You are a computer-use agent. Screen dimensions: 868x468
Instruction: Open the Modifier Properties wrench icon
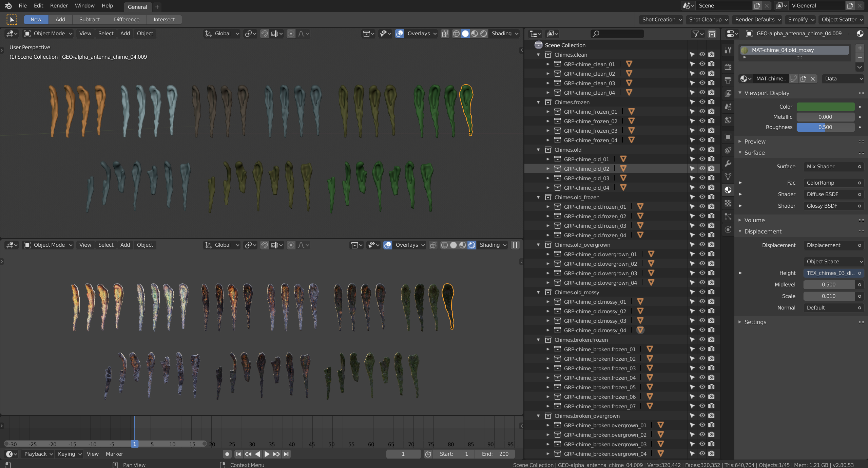tap(728, 163)
